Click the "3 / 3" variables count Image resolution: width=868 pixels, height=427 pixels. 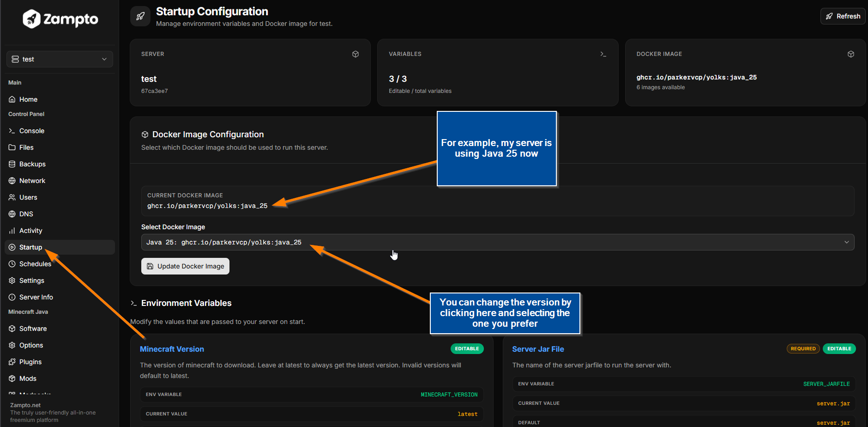tap(398, 79)
